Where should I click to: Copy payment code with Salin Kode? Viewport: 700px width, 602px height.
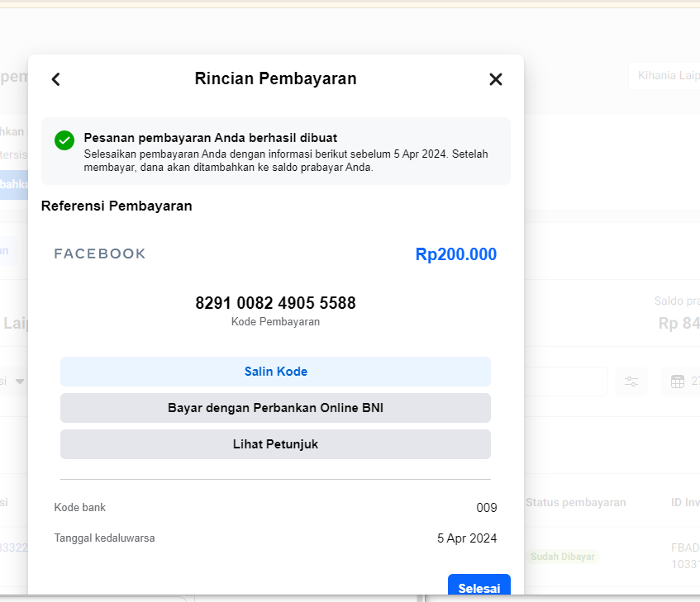pos(275,372)
